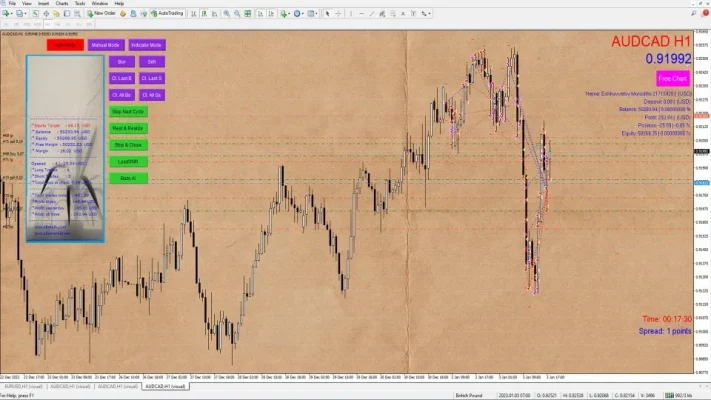Open the Navigator panel icon

pos(56,14)
